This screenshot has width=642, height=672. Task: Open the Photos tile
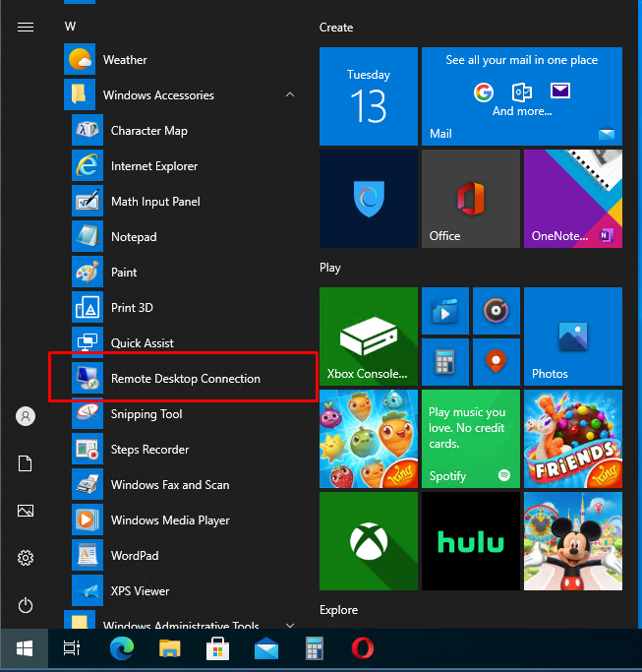[x=573, y=336]
